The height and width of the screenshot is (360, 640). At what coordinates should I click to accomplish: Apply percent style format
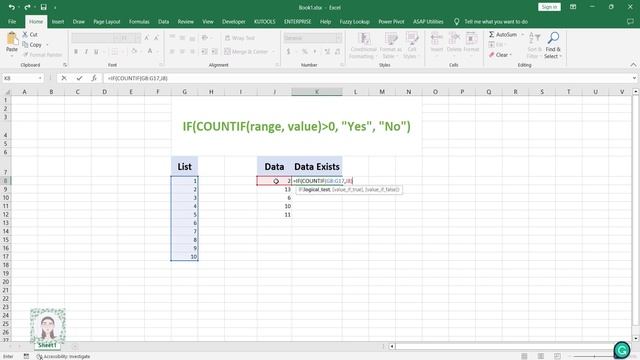[x=304, y=51]
